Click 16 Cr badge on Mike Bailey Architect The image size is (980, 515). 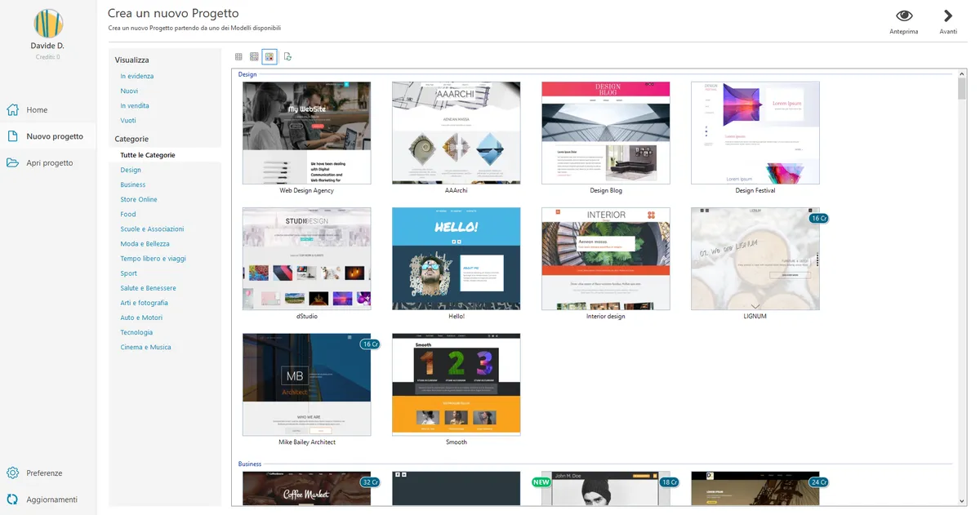370,344
